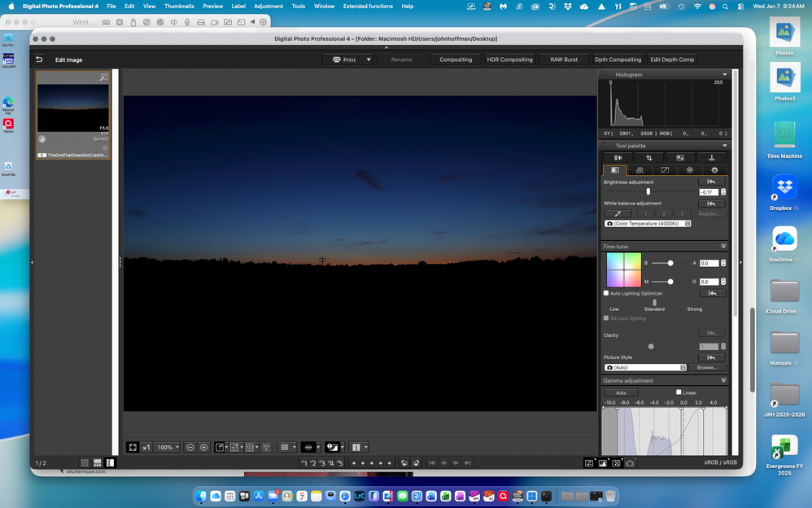Go back using the return arrow icon
The width and height of the screenshot is (812, 508).
(x=39, y=59)
